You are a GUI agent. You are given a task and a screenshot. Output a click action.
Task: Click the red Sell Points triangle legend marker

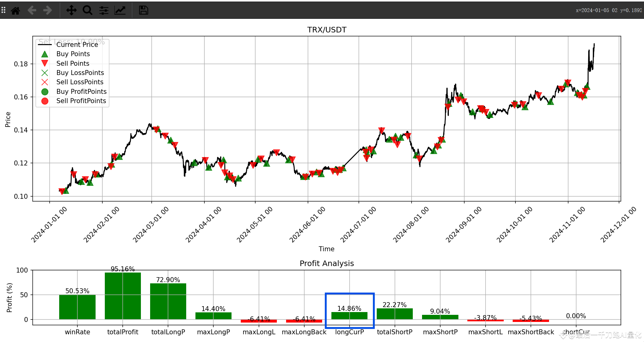tap(45, 63)
